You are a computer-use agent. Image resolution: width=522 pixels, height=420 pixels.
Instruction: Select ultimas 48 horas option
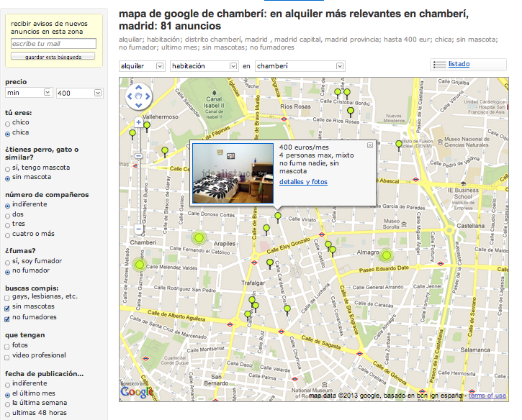pyautogui.click(x=7, y=414)
